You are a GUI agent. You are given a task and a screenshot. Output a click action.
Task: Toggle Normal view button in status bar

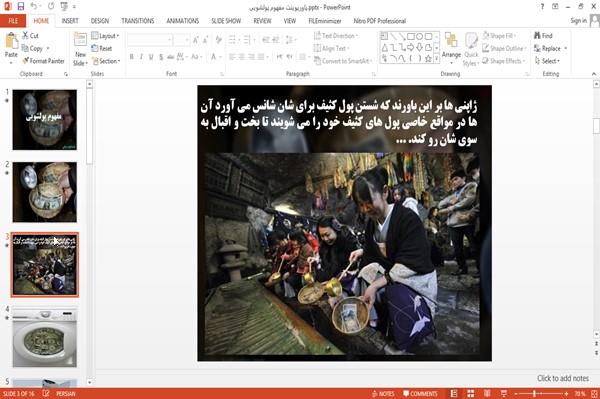[454, 394]
